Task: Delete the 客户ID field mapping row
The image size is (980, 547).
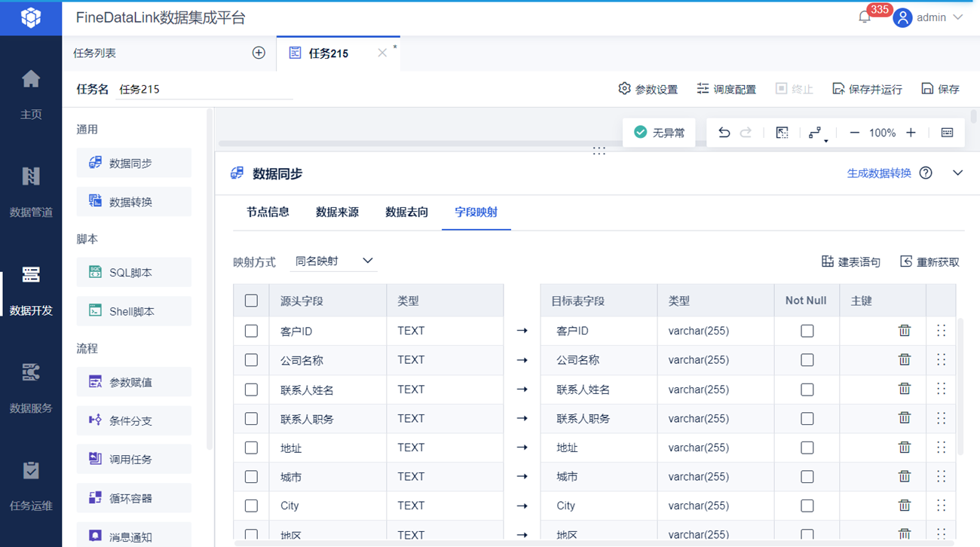Action: click(904, 331)
